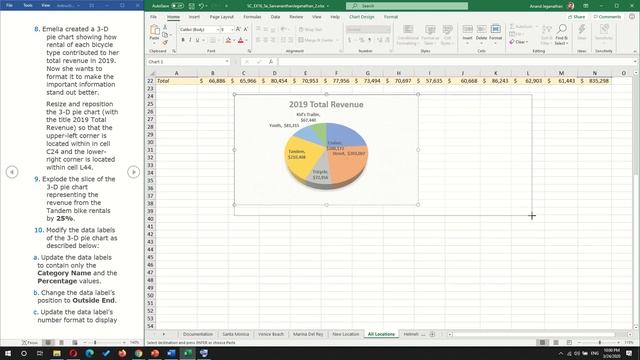Click the Clear eraser button

519,42
